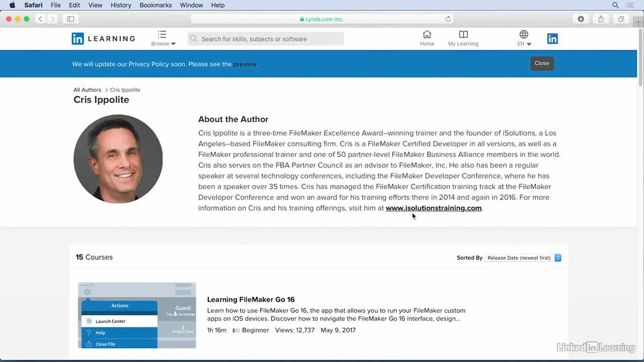Click the Views: 12,737 text

tap(295, 330)
